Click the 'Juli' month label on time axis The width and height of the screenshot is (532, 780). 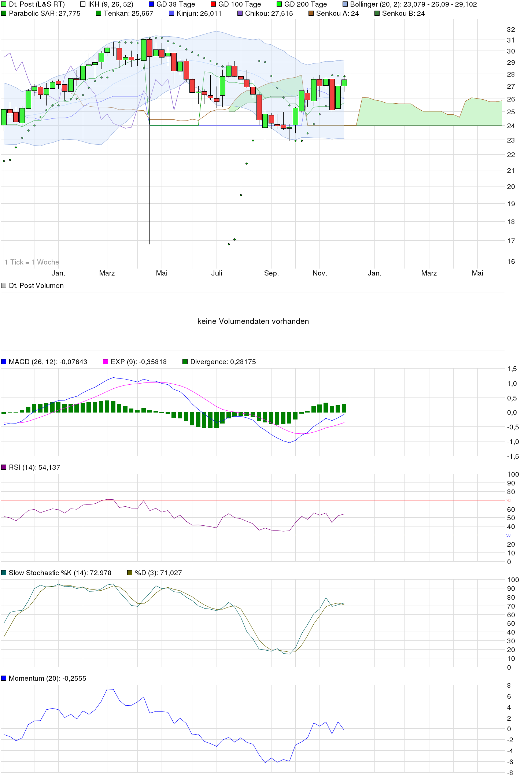[217, 273]
